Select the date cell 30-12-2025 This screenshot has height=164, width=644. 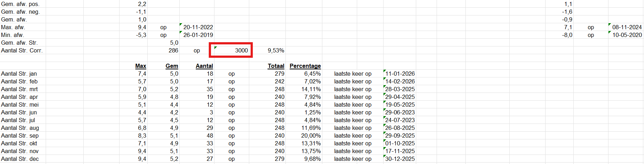point(400,159)
